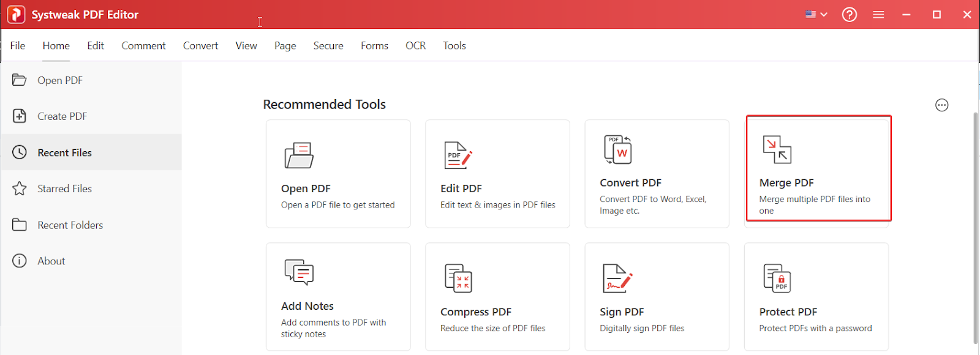The width and height of the screenshot is (980, 355).
Task: Expand the language flag dropdown
Action: tap(816, 14)
